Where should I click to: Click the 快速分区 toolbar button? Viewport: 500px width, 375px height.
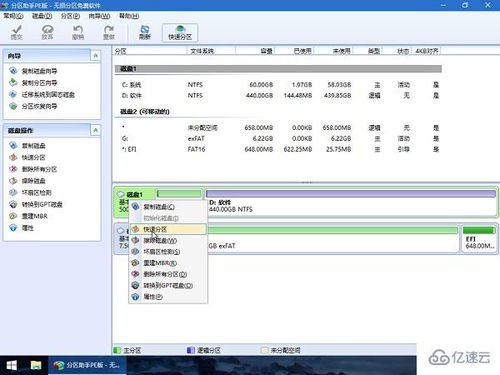point(180,33)
